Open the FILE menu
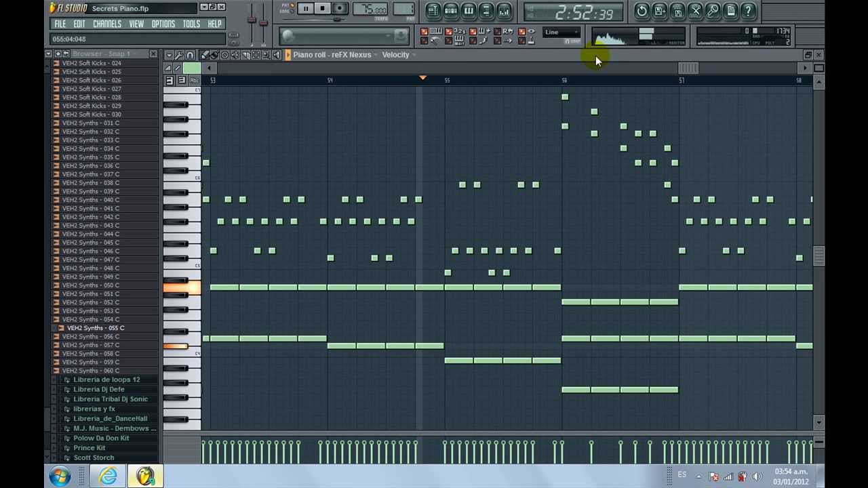This screenshot has width=868, height=488. [x=60, y=24]
